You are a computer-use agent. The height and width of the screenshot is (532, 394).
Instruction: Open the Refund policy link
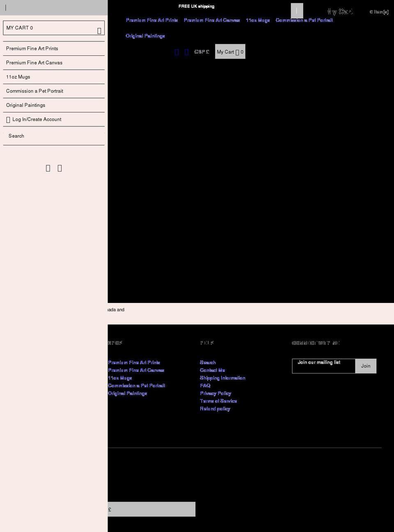(215, 408)
